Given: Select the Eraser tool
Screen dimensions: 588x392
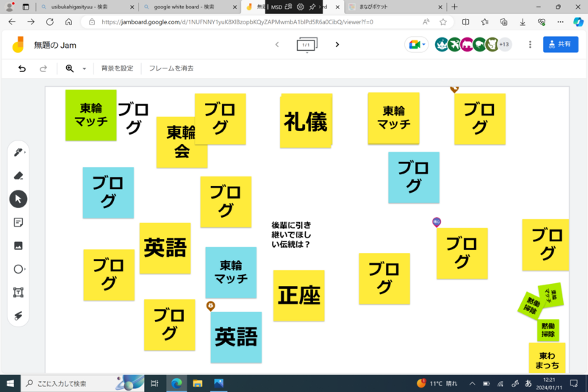Looking at the screenshot, I should pyautogui.click(x=18, y=176).
